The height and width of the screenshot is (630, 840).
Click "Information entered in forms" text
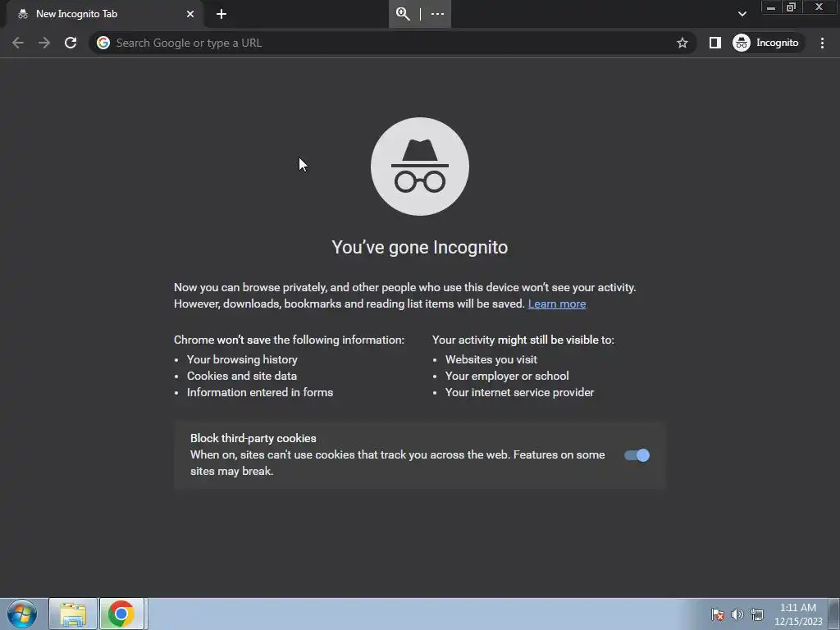260,393
